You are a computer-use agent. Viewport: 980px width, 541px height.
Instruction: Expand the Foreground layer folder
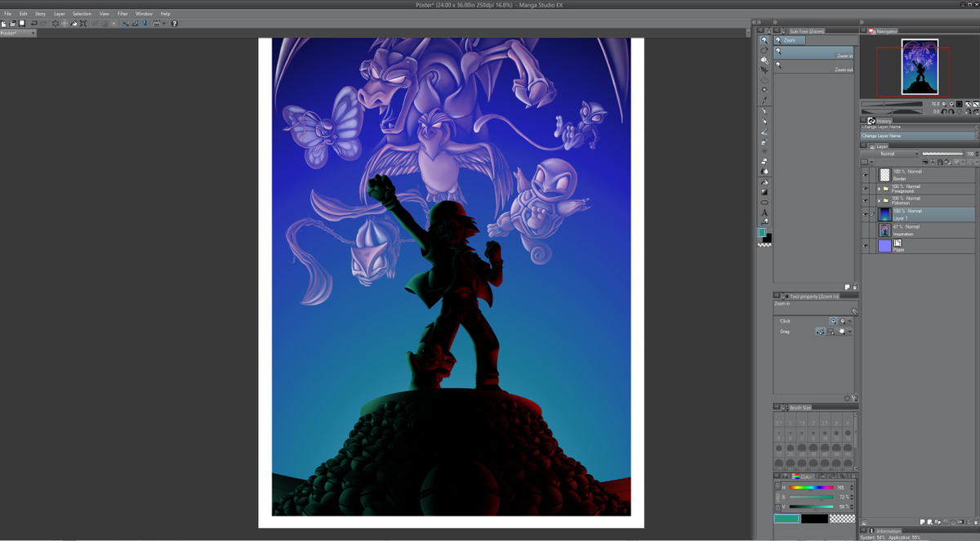click(880, 189)
